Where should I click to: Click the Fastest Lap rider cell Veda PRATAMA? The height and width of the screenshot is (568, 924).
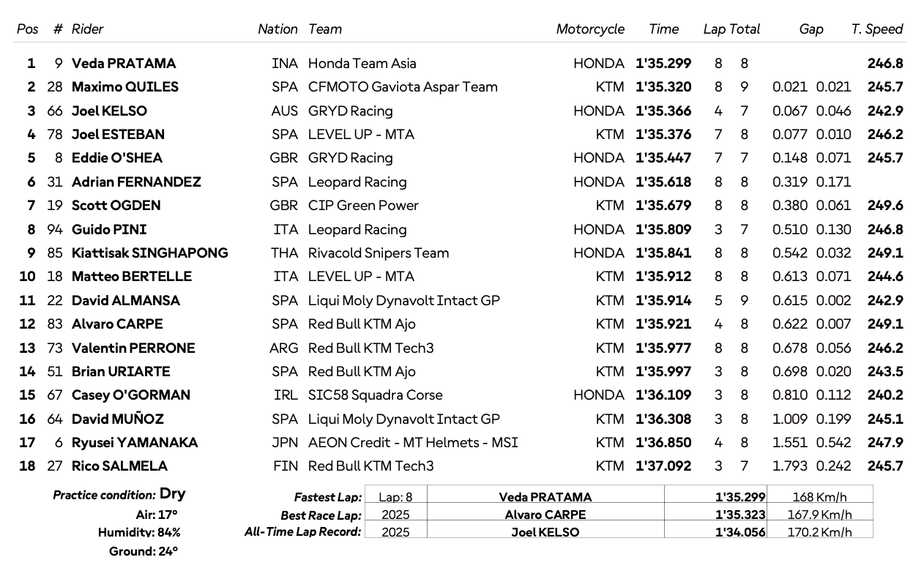(x=545, y=497)
